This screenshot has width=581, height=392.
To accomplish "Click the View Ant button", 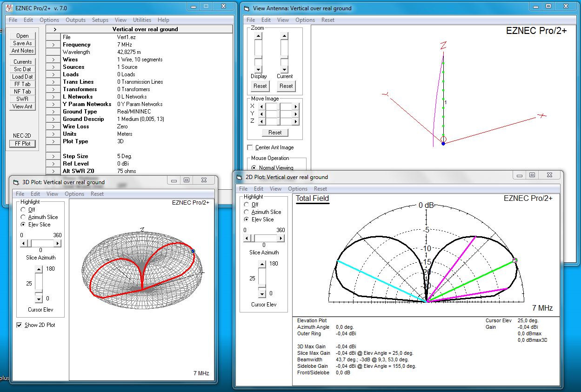I will [x=22, y=106].
